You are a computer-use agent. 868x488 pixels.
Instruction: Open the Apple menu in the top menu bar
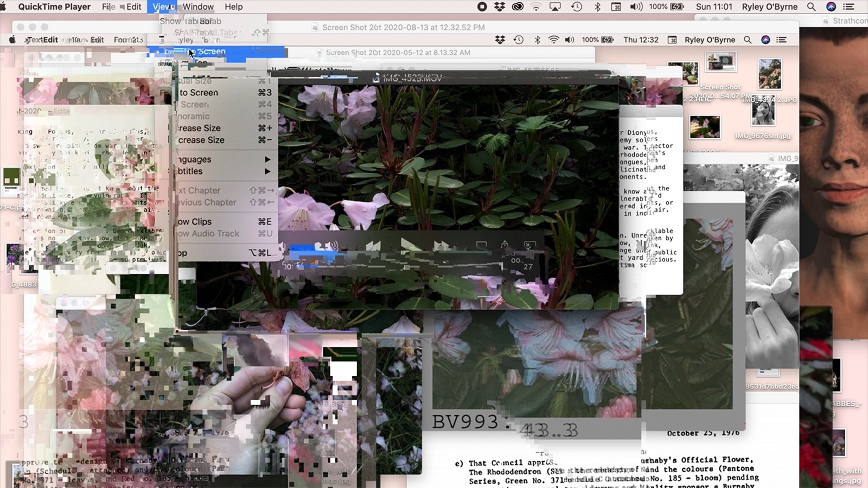click(4, 7)
